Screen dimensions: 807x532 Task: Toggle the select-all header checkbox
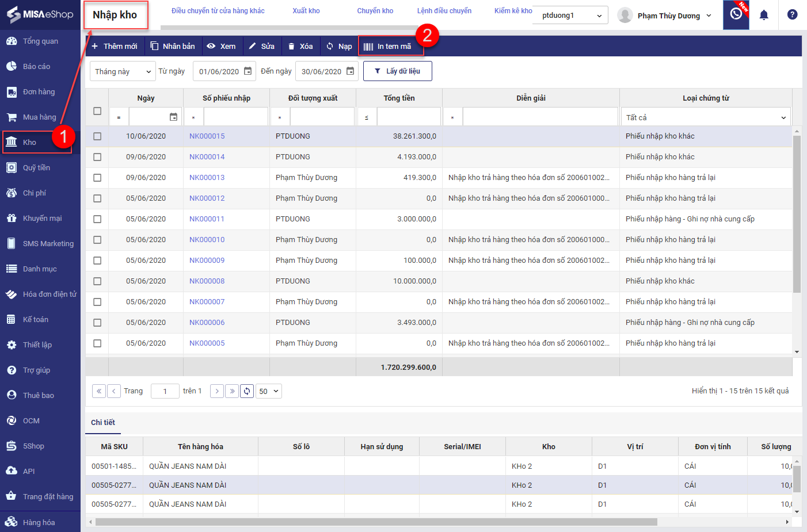pos(97,111)
